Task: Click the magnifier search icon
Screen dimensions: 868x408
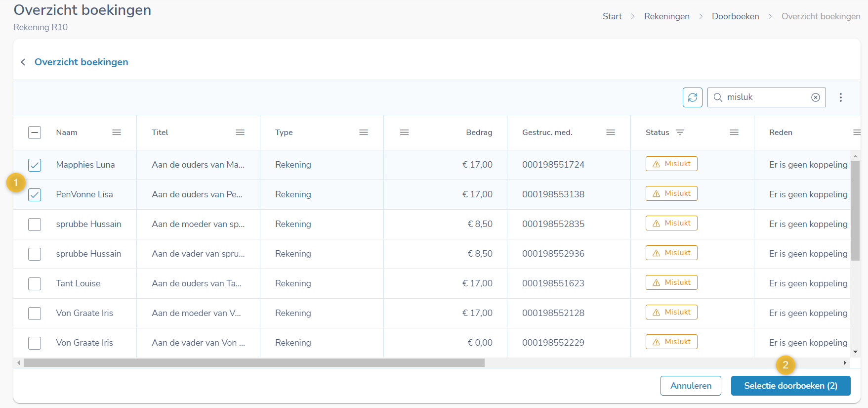Action: 718,97
